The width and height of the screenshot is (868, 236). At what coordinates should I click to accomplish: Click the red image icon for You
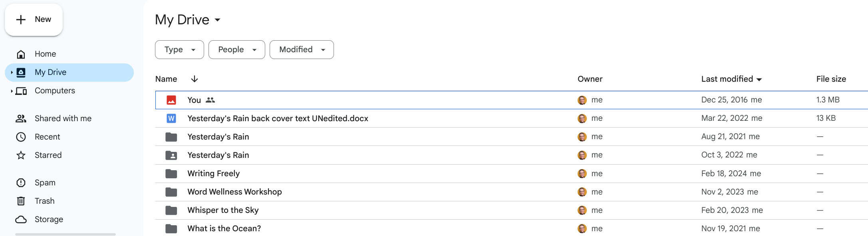click(x=171, y=100)
